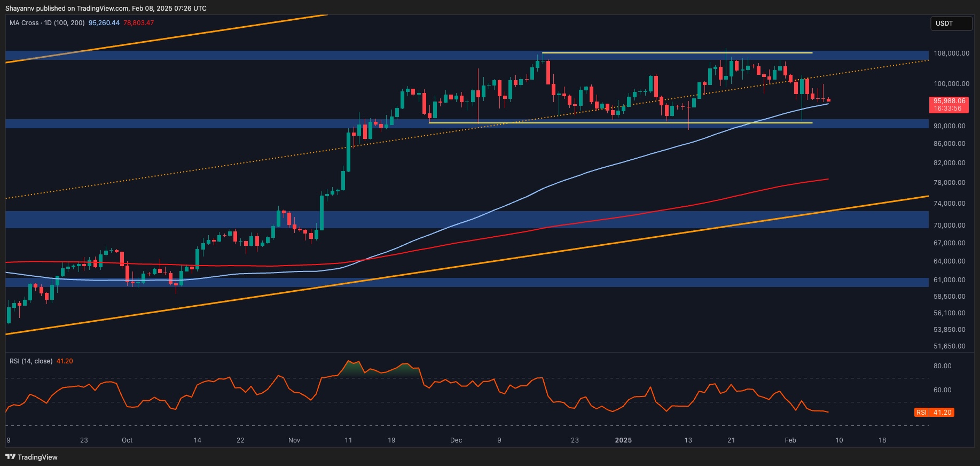The image size is (980, 466).
Task: Click the blue 100 MA value 95,260.44
Action: click(104, 23)
